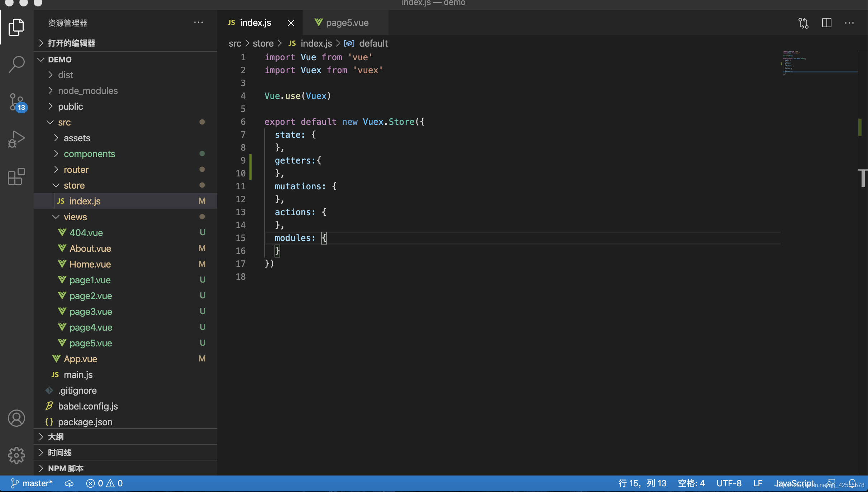
Task: Click the More Actions ellipsis in explorer
Action: tap(198, 22)
